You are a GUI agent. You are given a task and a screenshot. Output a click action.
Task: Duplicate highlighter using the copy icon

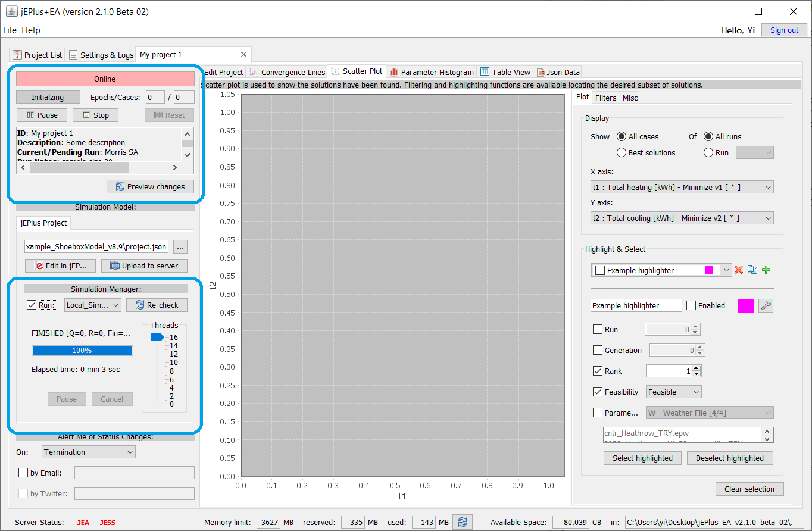coord(752,270)
